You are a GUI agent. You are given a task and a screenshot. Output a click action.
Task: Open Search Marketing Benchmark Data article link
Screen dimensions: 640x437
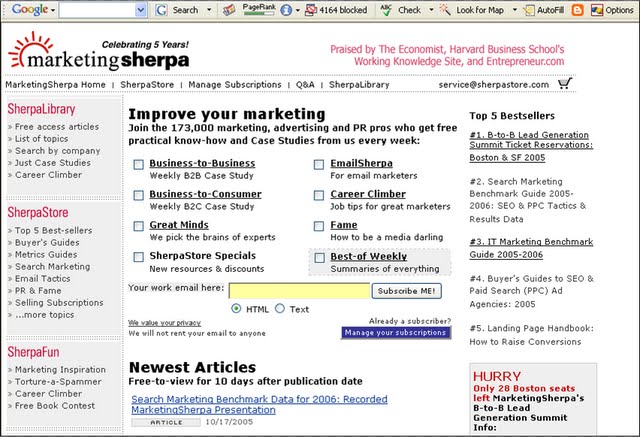tap(259, 404)
